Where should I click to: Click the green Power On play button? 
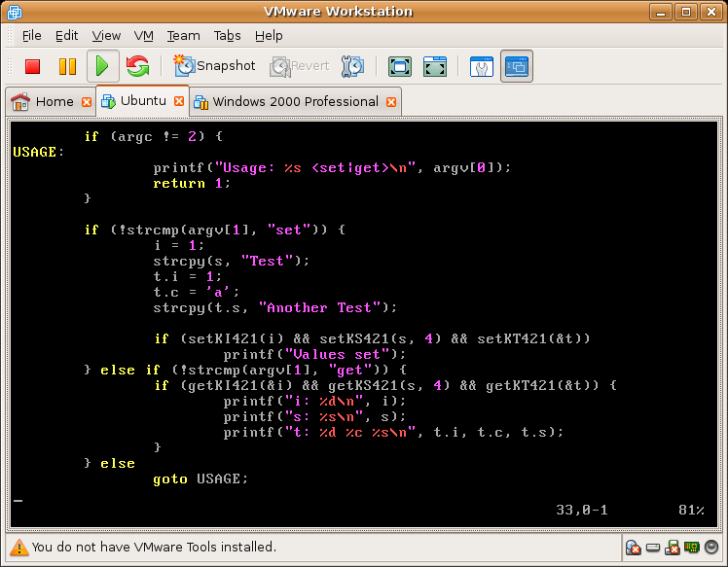(102, 66)
